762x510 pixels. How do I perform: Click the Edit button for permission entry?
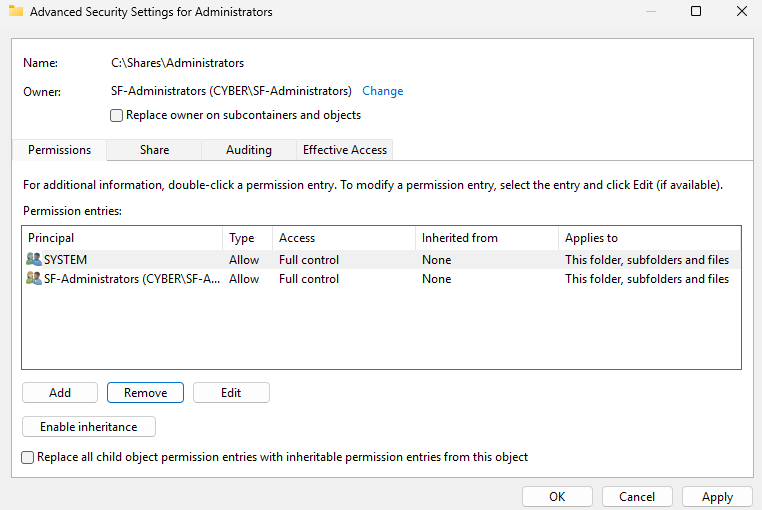click(x=231, y=393)
